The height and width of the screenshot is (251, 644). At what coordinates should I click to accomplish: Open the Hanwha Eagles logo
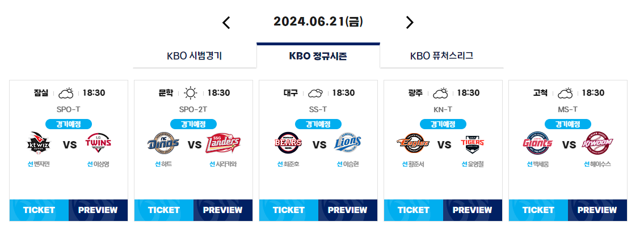413,143
